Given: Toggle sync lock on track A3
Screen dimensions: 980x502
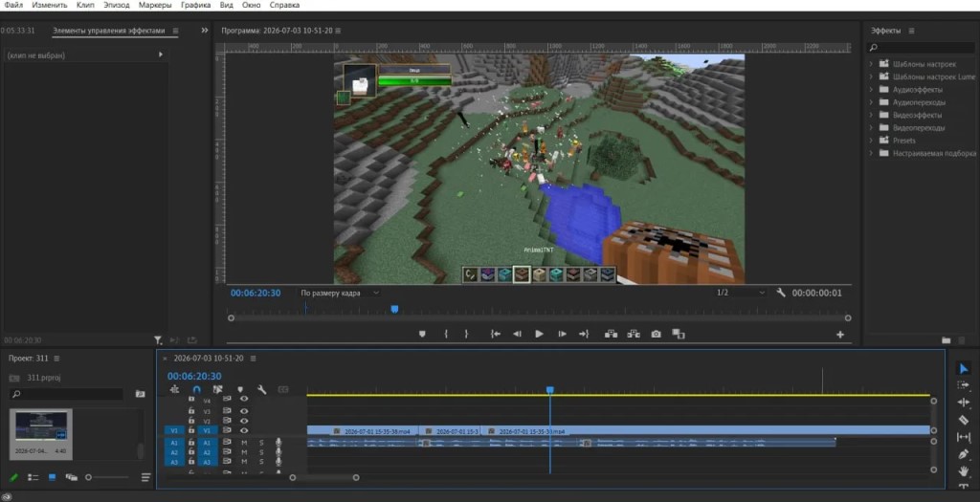Looking at the screenshot, I should [x=227, y=462].
